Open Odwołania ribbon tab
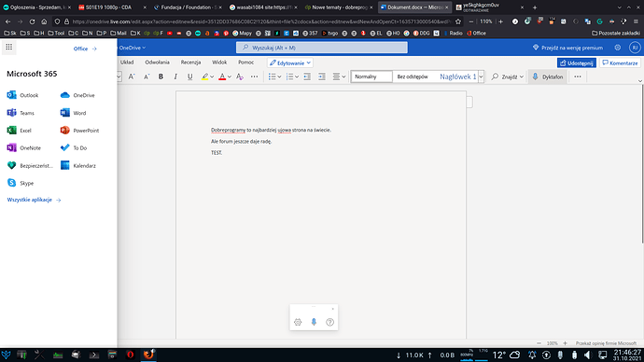This screenshot has width=644, height=362. click(x=157, y=63)
